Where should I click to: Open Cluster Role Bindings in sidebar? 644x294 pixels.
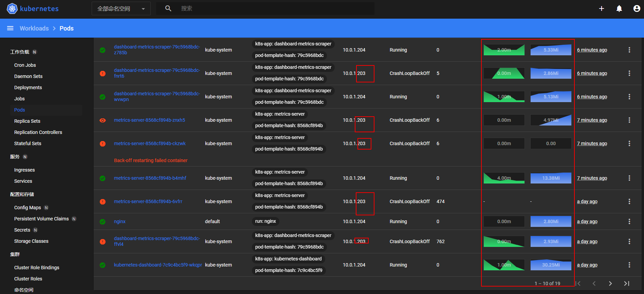tap(37, 268)
